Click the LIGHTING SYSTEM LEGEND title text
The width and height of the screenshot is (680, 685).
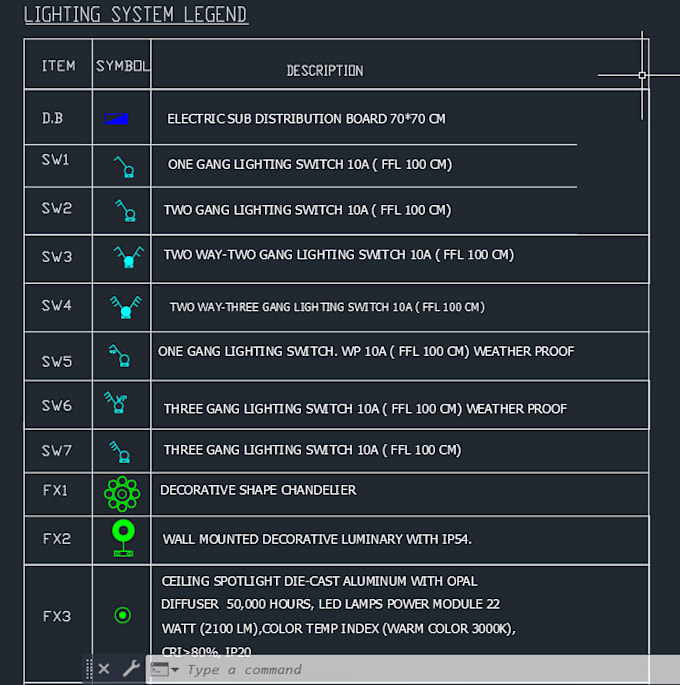coord(136,15)
